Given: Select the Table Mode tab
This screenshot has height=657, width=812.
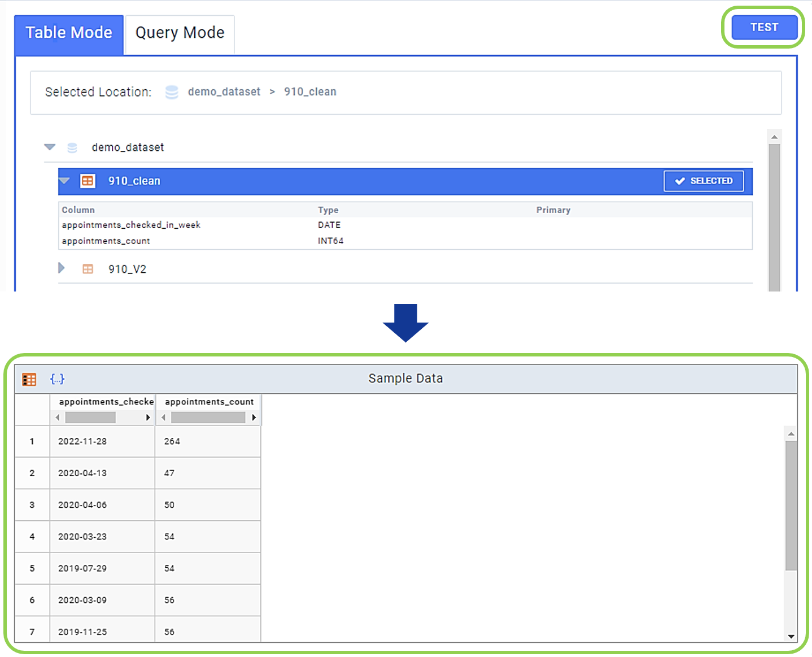Looking at the screenshot, I should (x=68, y=33).
